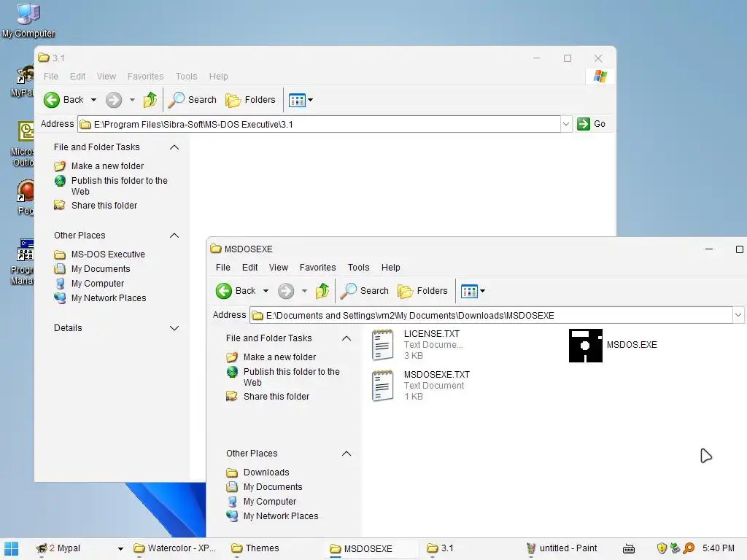Open Search in MSDOSEXE window toolbar
The height and width of the screenshot is (560, 747).
pyautogui.click(x=365, y=291)
